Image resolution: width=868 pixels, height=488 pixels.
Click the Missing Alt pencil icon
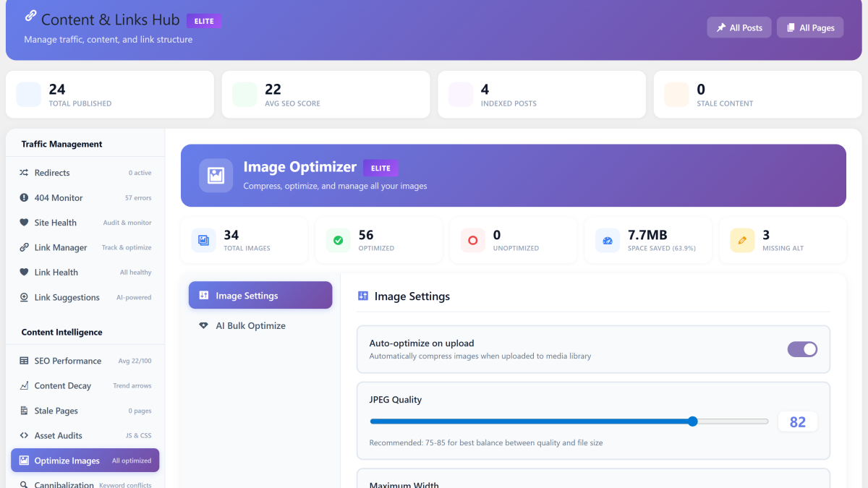[742, 239]
